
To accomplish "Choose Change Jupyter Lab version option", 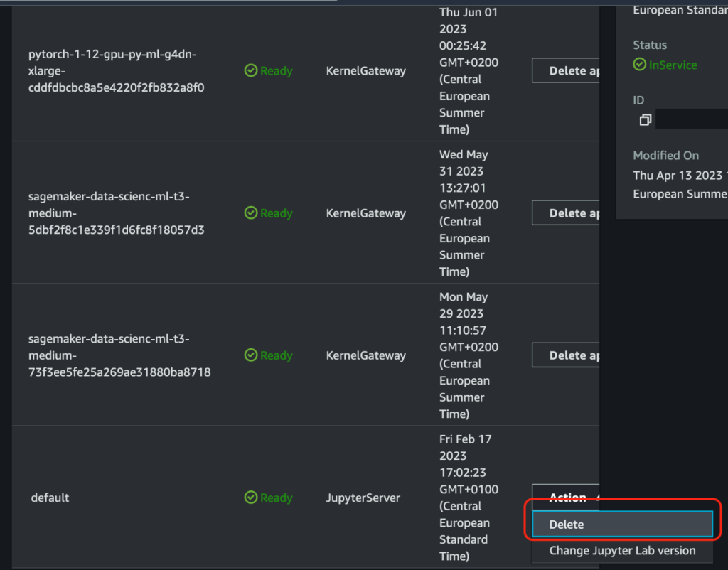I will [x=622, y=551].
